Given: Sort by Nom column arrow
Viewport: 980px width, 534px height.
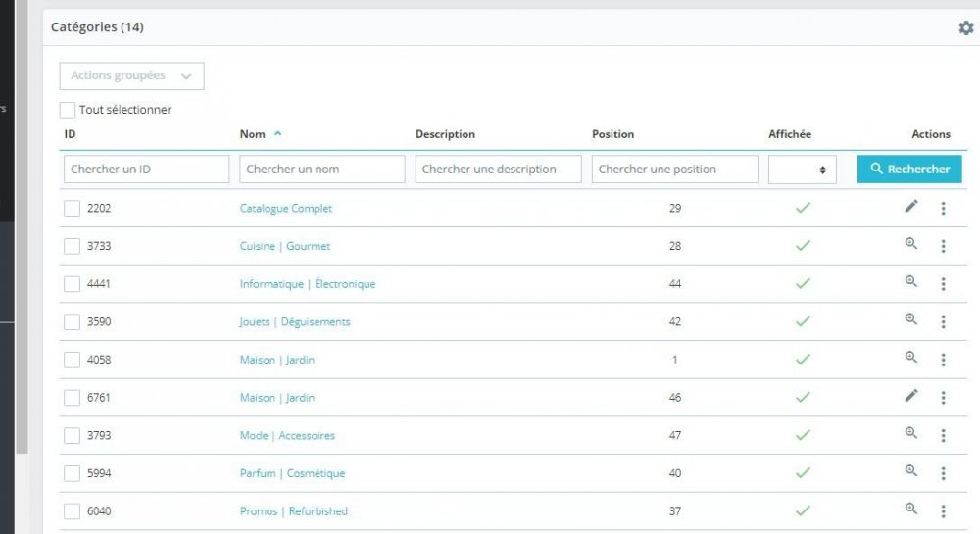Looking at the screenshot, I should pos(278,134).
